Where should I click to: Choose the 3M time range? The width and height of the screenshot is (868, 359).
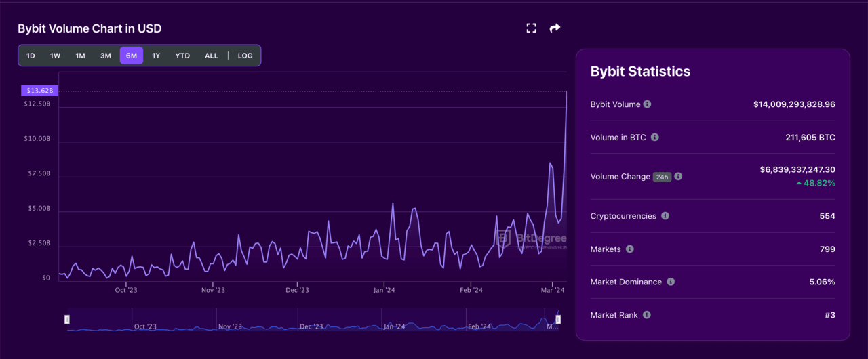click(106, 56)
